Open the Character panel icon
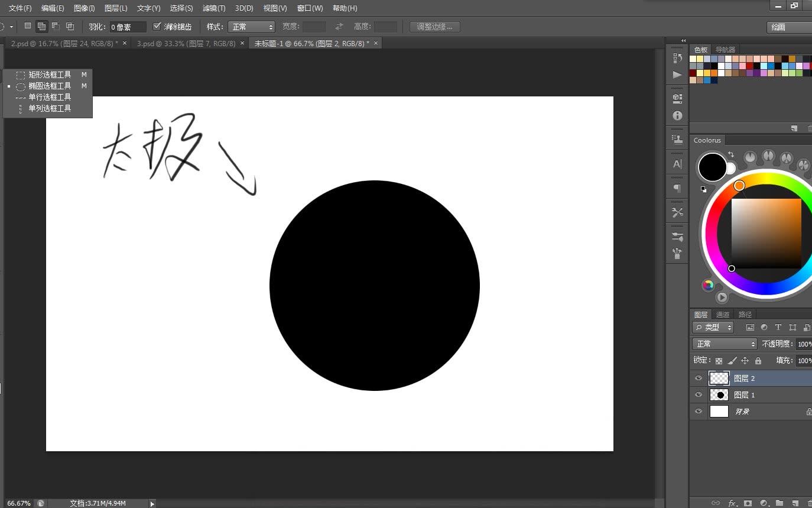The width and height of the screenshot is (812, 508). click(x=677, y=164)
